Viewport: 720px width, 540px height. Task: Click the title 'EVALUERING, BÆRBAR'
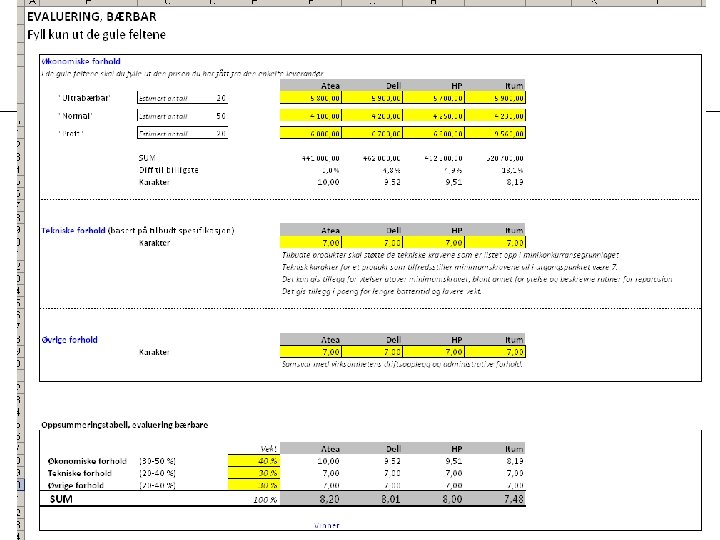(x=92, y=17)
